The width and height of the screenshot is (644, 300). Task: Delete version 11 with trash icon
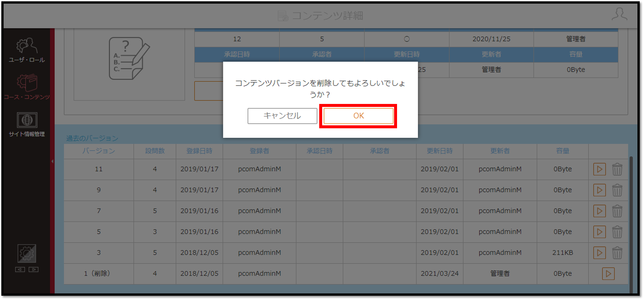tap(617, 169)
